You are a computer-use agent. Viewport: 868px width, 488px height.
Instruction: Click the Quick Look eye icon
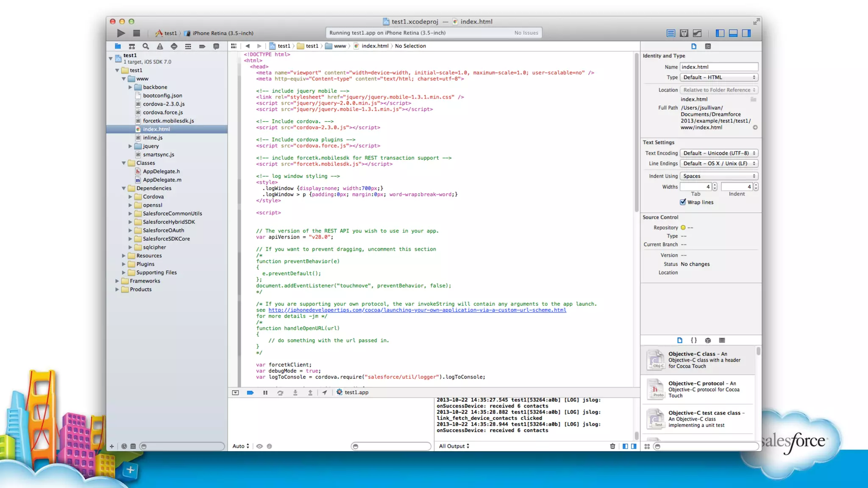click(259, 446)
